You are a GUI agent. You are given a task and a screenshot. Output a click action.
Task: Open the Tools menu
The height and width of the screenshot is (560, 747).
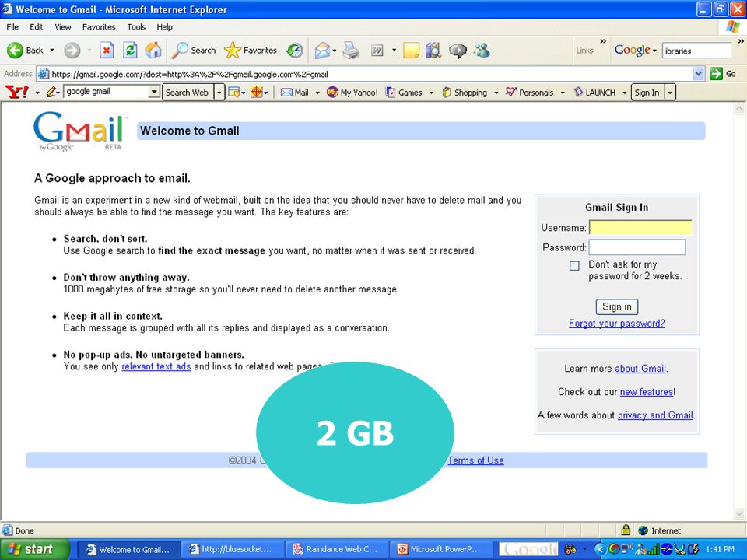136,27
